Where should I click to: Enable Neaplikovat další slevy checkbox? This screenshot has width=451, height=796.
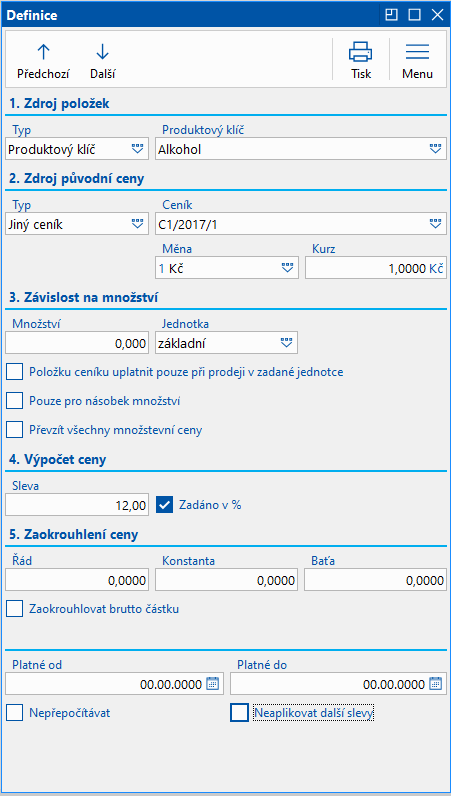tap(239, 713)
